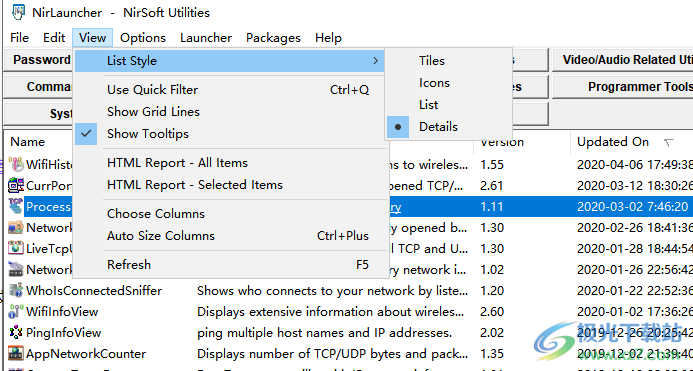The width and height of the screenshot is (693, 371).
Task: Switch to the Command-Line category button
Action: [38, 87]
